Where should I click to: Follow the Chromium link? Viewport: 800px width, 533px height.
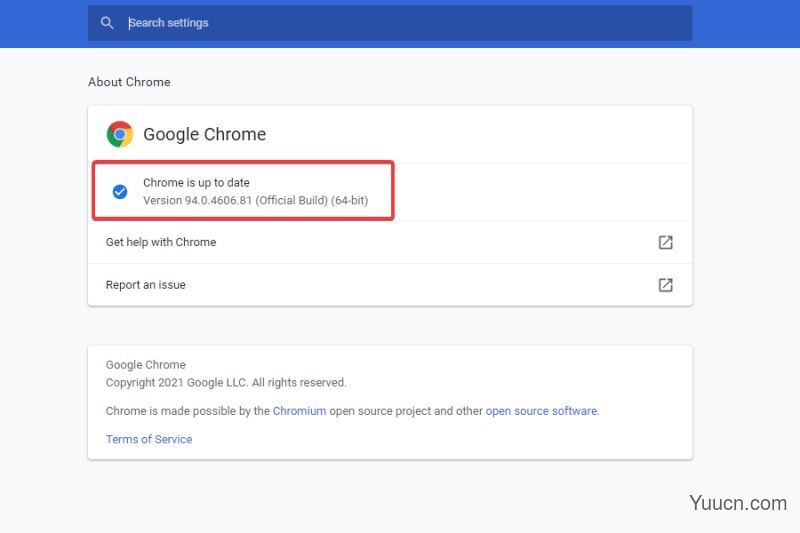(299, 411)
